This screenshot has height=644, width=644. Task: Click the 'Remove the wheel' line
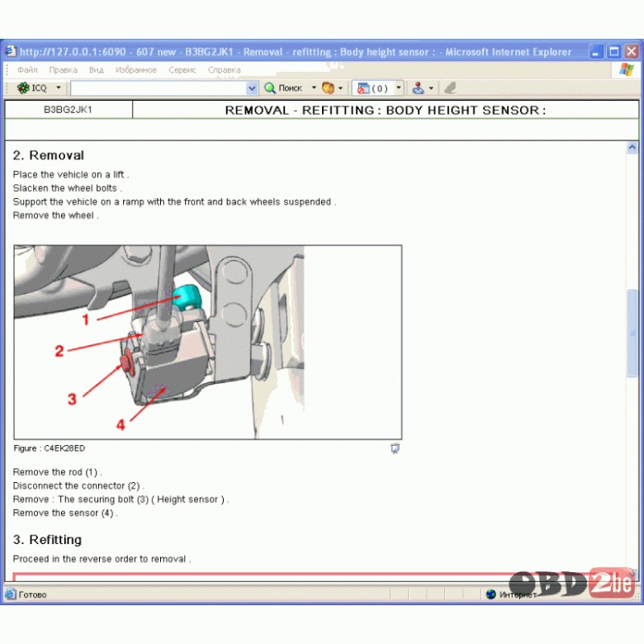pos(56,215)
